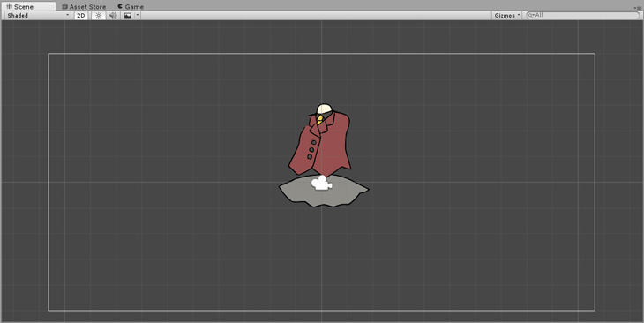Image resolution: width=644 pixels, height=323 pixels.
Task: Click the middle button on the red jacket
Action: [x=311, y=149]
